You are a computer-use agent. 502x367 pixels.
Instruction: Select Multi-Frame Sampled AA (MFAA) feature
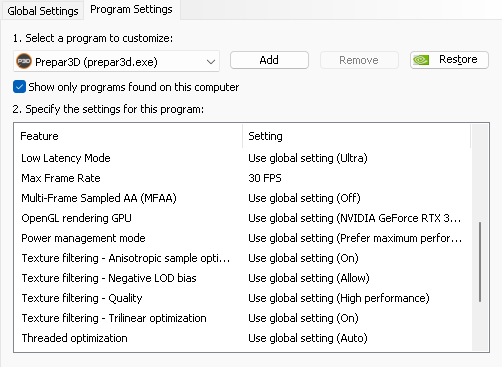tap(99, 198)
